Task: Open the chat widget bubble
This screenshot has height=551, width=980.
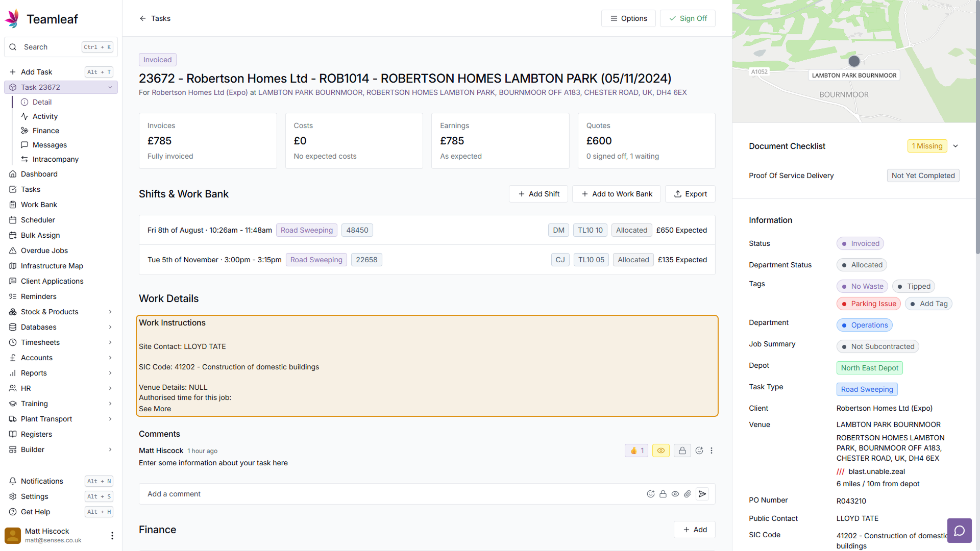Action: click(960, 531)
